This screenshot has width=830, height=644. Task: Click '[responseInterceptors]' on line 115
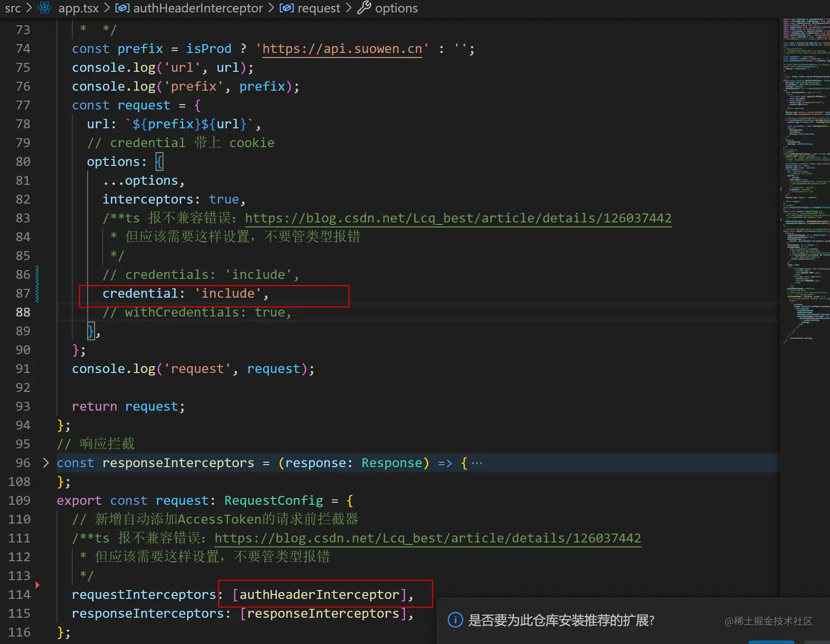(323, 613)
